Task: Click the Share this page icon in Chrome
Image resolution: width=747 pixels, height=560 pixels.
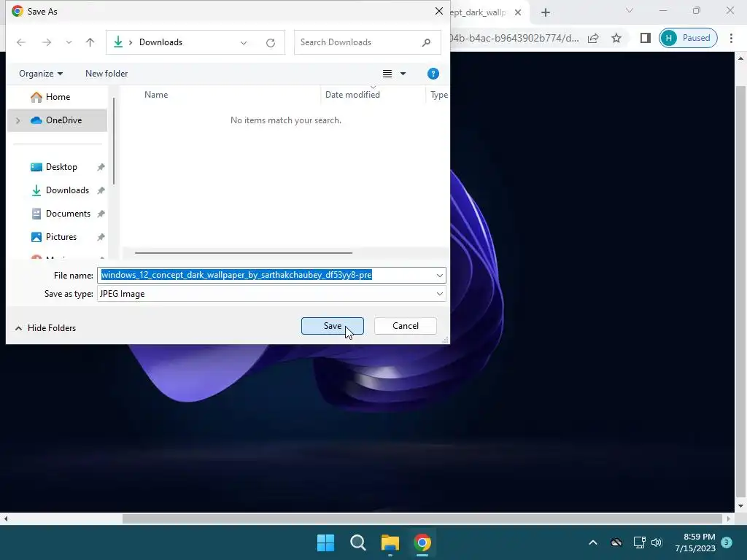Action: tap(593, 38)
